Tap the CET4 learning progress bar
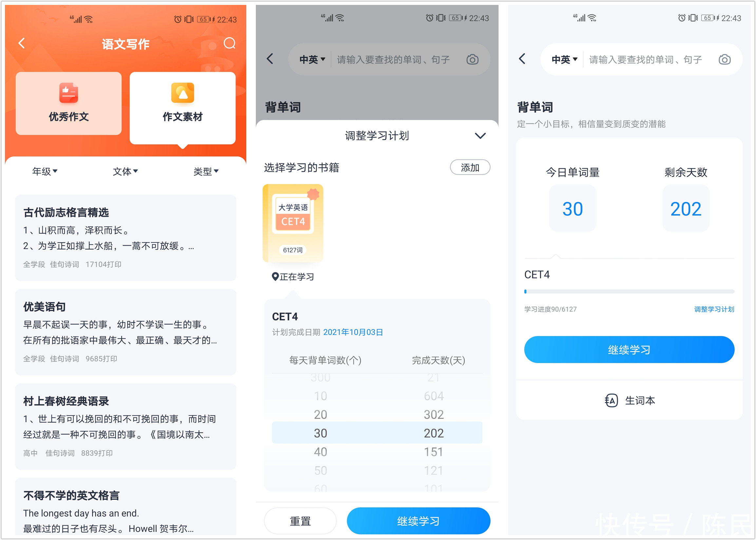 629,291
